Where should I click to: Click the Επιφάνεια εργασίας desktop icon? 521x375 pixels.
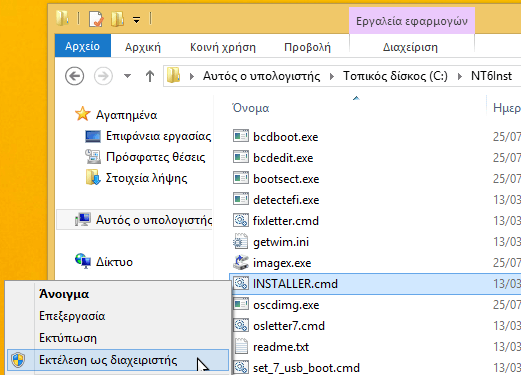[x=93, y=136]
